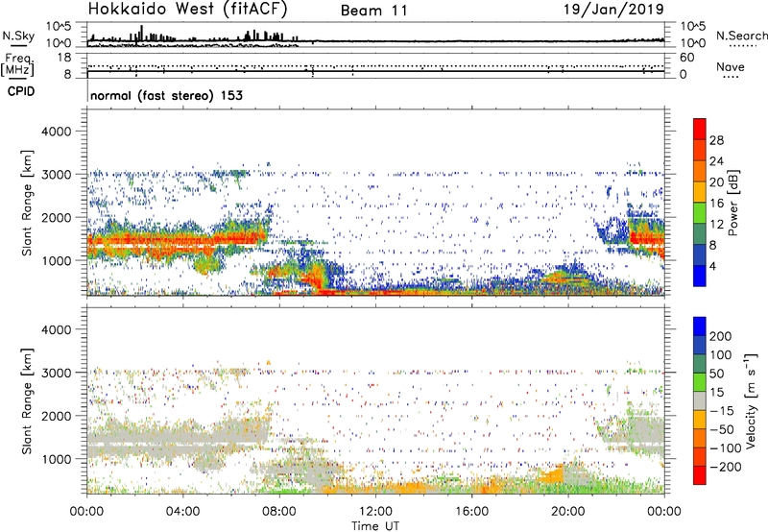Click the 'Beam 11' label

click(374, 11)
